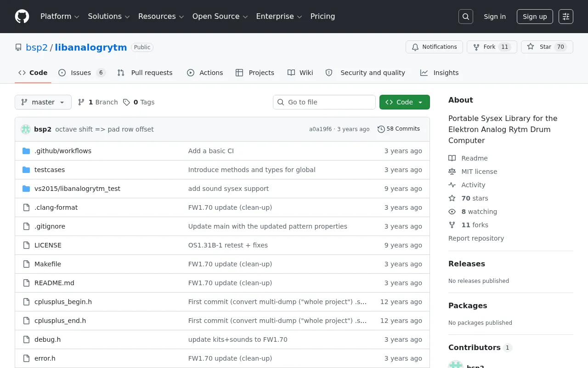Click the debug.h file icon
This screenshot has height=368, width=588.
click(26, 339)
